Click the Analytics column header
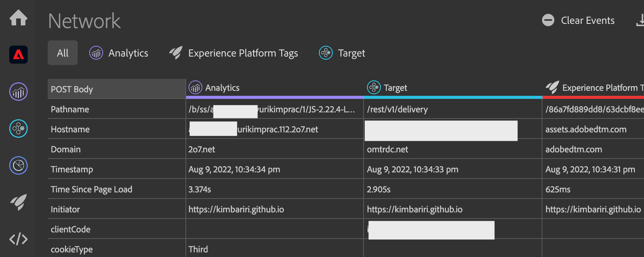The height and width of the screenshot is (257, 644). tap(222, 88)
